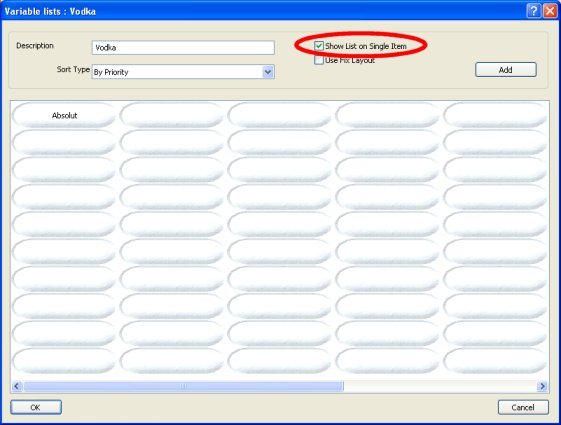Select the By Priority combo box
561x425 pixels.
[x=183, y=72]
